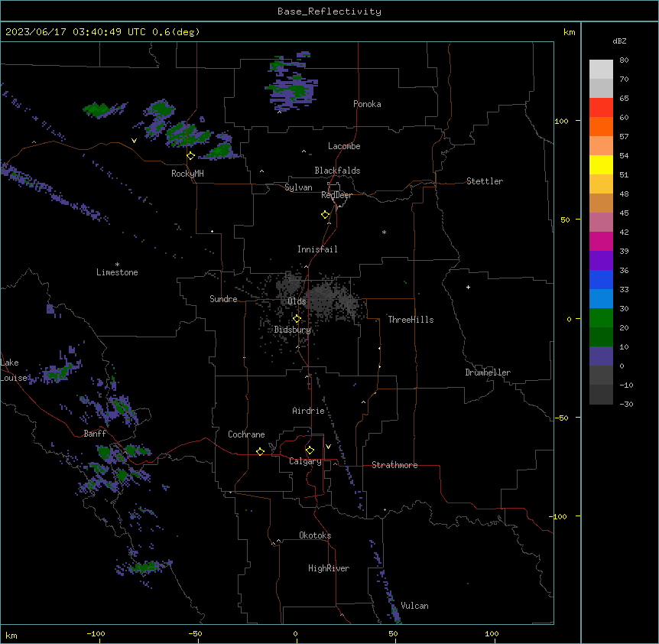Click the RedDeer city label
This screenshot has height=644, width=659.
pos(336,195)
